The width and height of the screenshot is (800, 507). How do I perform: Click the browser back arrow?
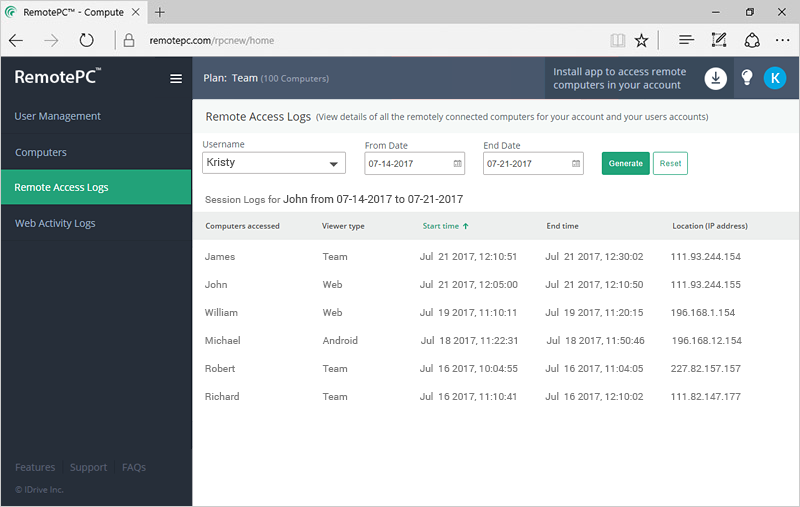tap(16, 40)
